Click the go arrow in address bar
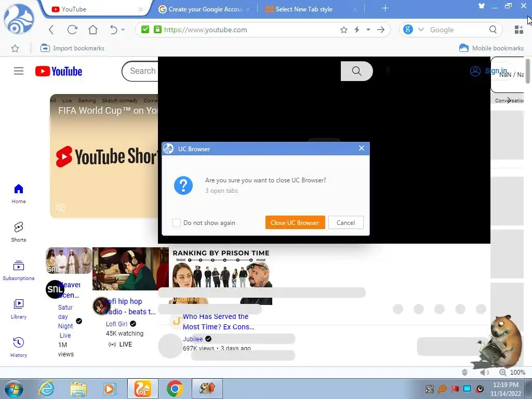Screen dimensions: 532x399 pyautogui.click(x=381, y=30)
